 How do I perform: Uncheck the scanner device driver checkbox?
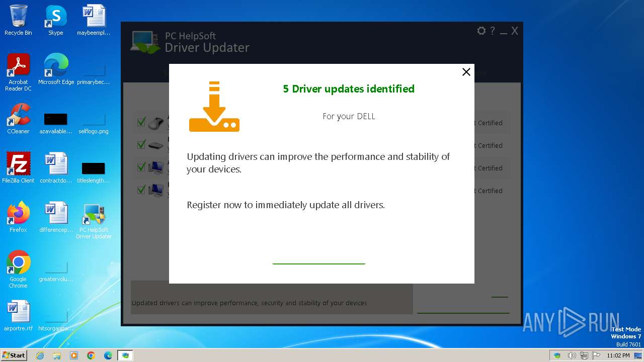click(x=141, y=145)
